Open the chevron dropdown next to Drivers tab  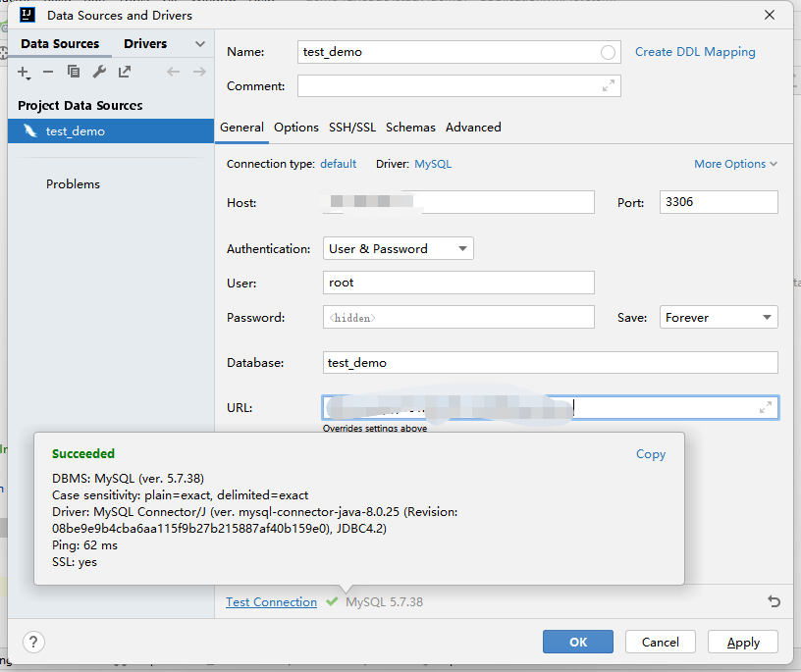click(x=200, y=44)
